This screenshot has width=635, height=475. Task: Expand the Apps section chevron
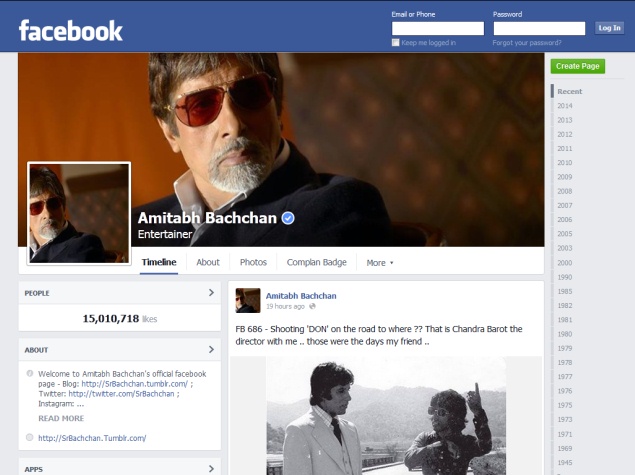pos(211,469)
